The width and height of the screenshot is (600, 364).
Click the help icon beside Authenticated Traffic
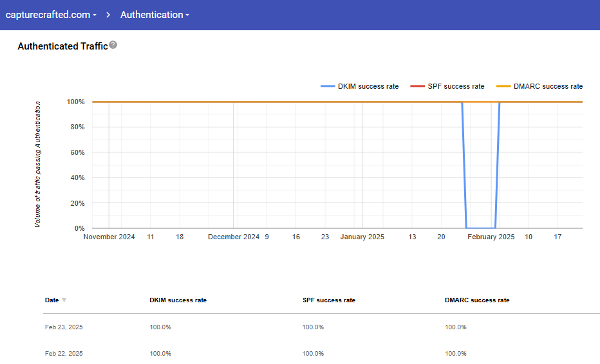pyautogui.click(x=113, y=45)
